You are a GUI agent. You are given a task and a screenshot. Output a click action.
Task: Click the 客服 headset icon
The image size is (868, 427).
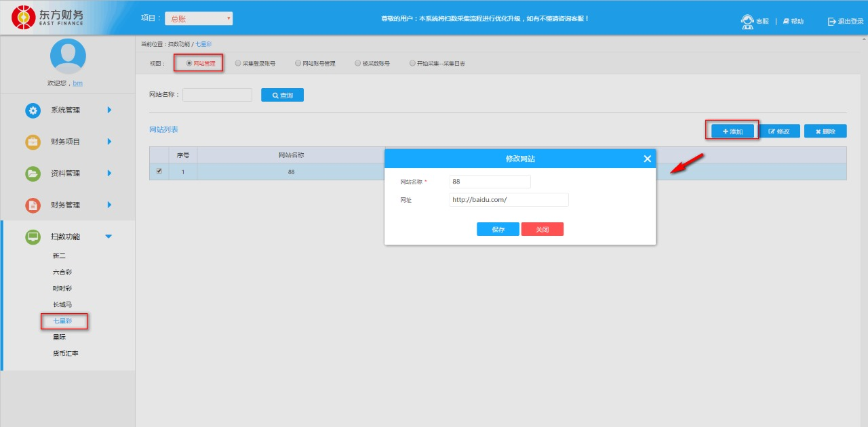click(x=747, y=22)
